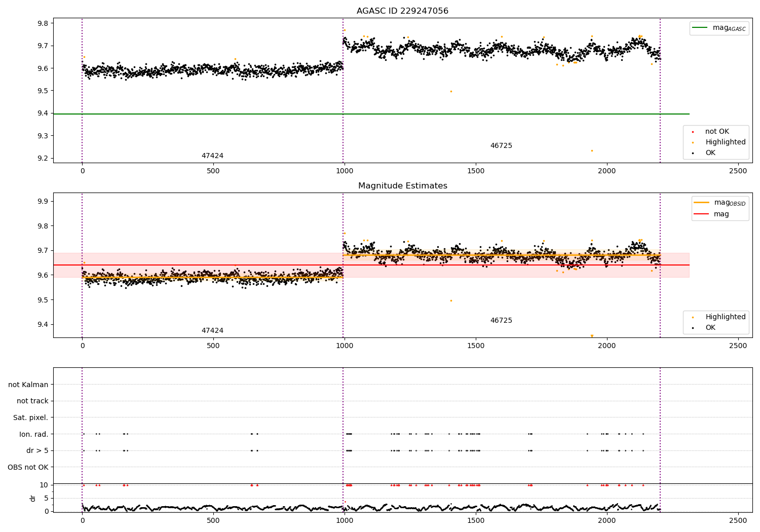This screenshot has height=532, width=760.
Task: Click the 9.2 y-axis tick of AGASC plot
Action: 43,158
